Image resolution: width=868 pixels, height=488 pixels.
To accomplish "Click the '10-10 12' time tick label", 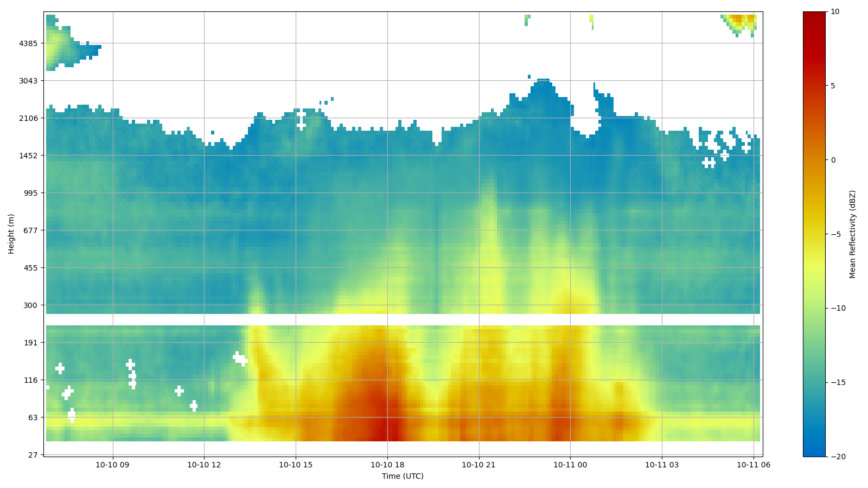I will [204, 465].
